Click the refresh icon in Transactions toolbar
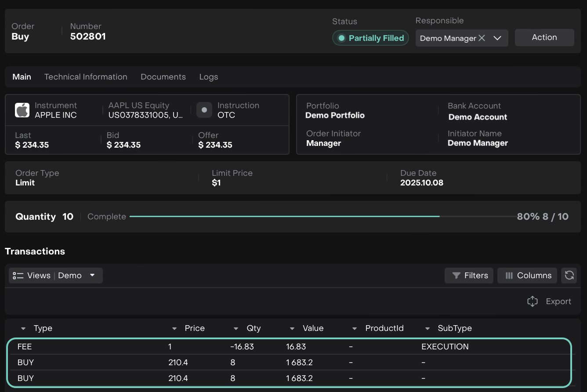587x392 pixels. pyautogui.click(x=569, y=276)
